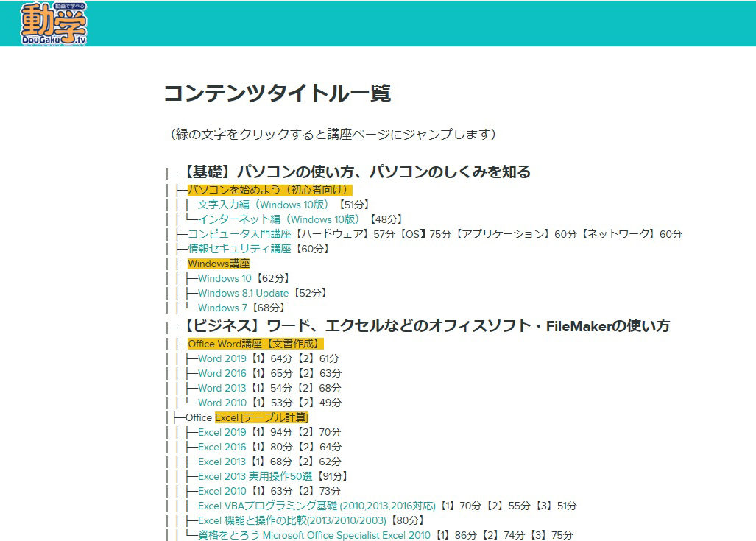This screenshot has width=756, height=541.
Task: Open the 文字入力編 (Windows 10版) course link
Action: coord(264,205)
